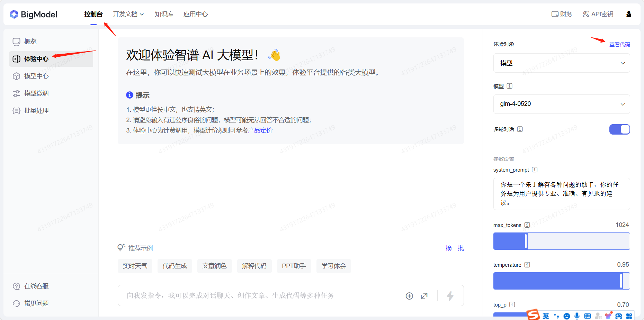The height and width of the screenshot is (320, 644).
Task: Adjust the temperature slider
Action: (561, 281)
